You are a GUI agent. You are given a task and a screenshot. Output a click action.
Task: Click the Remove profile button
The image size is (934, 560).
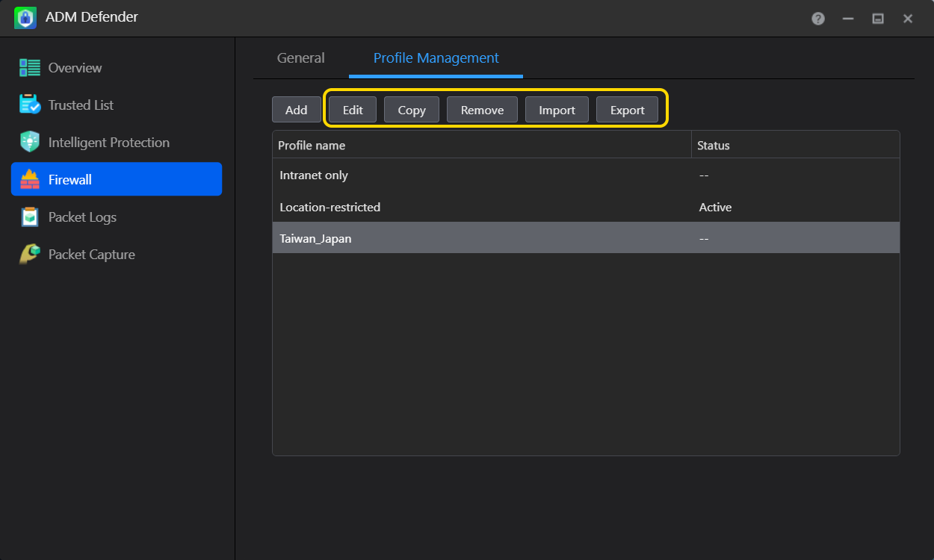tap(482, 110)
